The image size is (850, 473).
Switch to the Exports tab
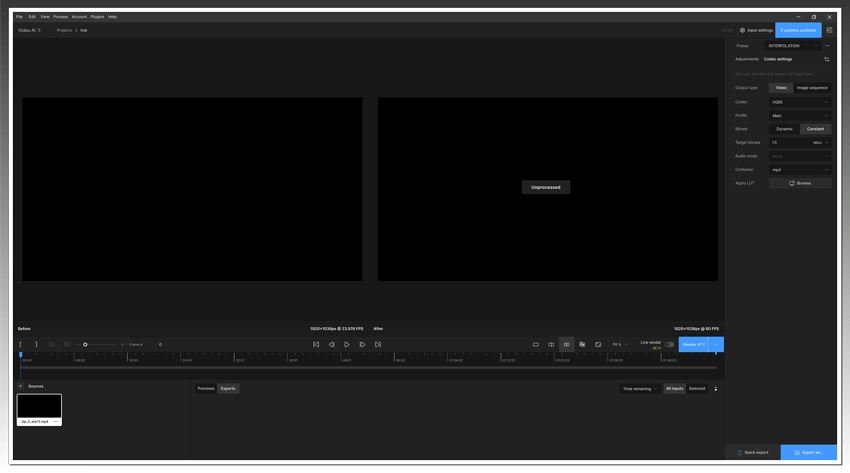click(228, 388)
